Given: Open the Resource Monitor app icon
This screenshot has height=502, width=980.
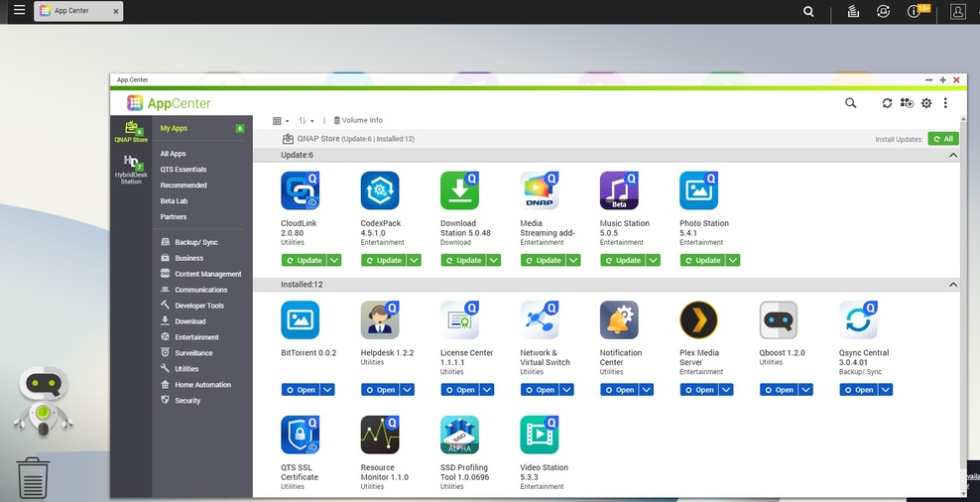Looking at the screenshot, I should click(380, 435).
